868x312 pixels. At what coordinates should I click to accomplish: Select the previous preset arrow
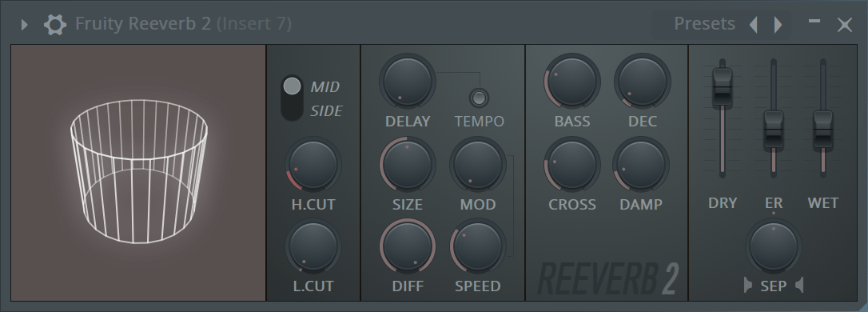click(x=754, y=24)
